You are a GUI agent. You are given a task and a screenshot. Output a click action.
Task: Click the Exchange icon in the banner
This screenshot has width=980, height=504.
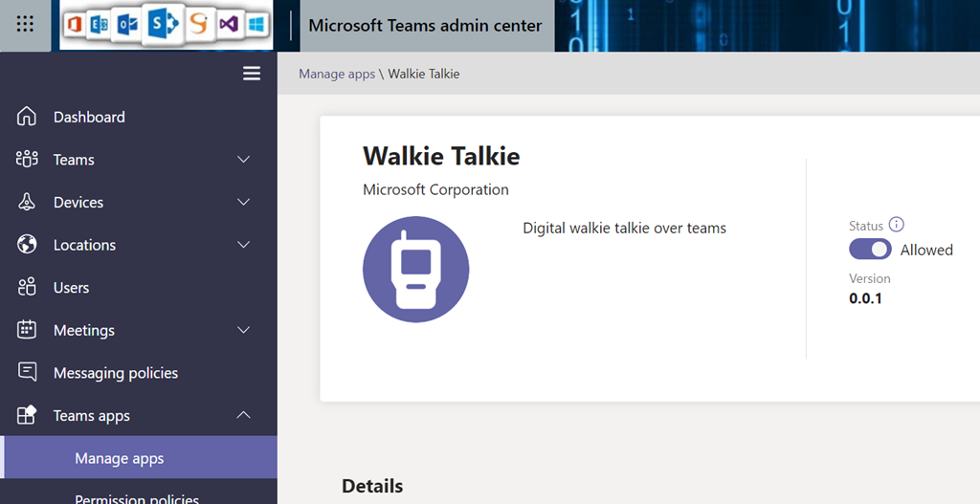pos(100,26)
